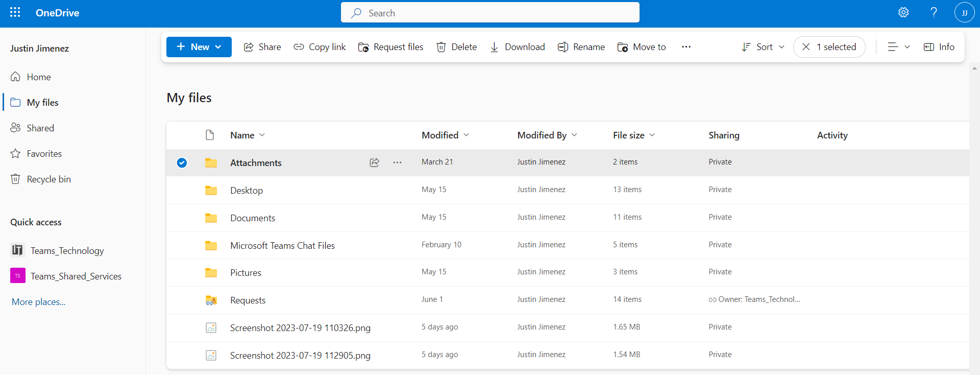Click the Documents folder icon
980x375 pixels.
211,218
